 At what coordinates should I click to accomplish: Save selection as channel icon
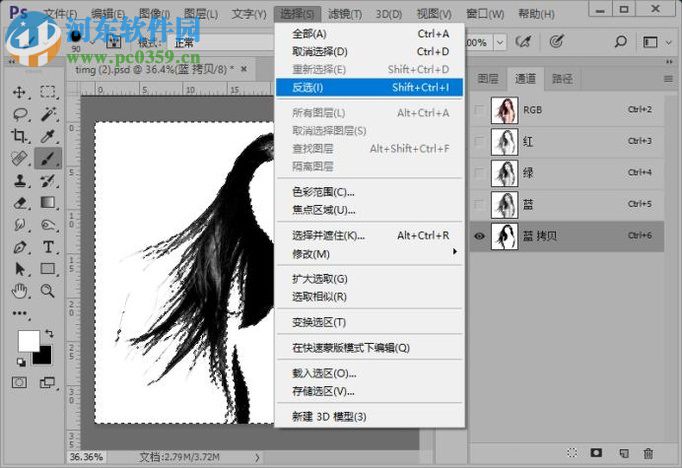pos(596,453)
